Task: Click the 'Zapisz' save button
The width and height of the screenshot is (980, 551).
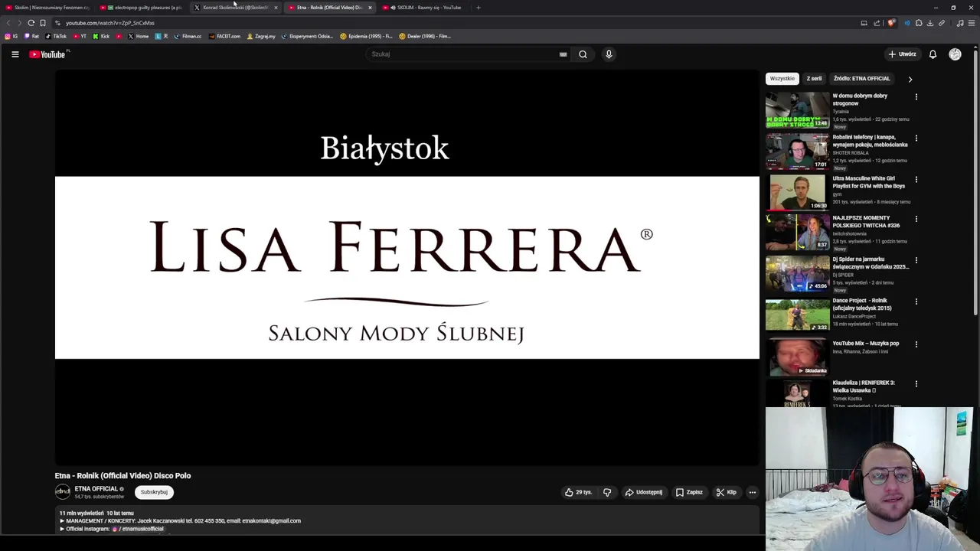Action: [689, 492]
